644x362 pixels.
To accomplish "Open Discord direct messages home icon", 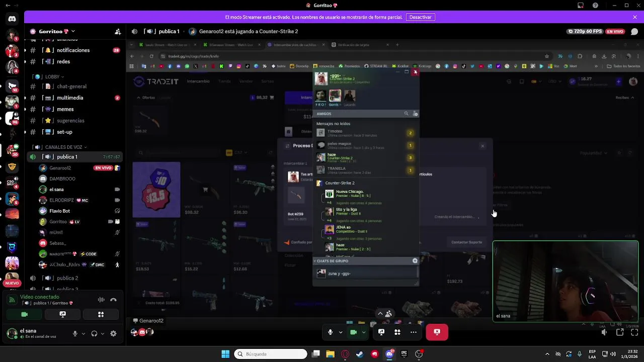I will 12,19.
